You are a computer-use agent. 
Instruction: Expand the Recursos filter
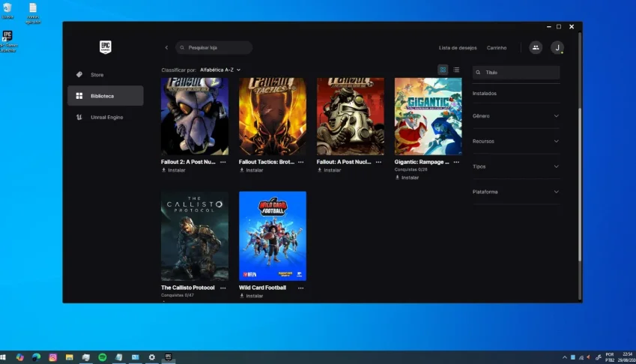516,141
